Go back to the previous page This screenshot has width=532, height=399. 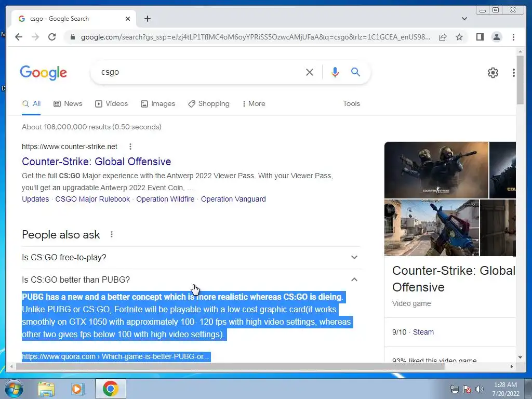[19, 37]
